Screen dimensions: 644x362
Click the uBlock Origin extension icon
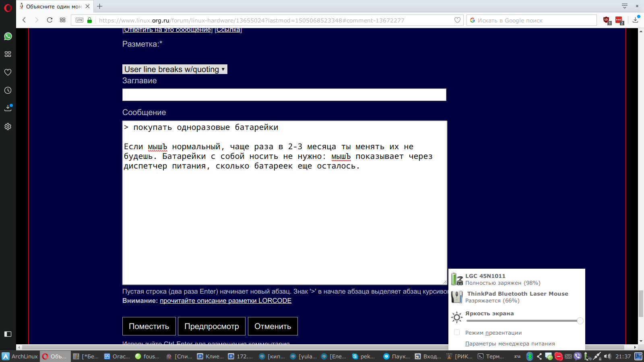[607, 20]
